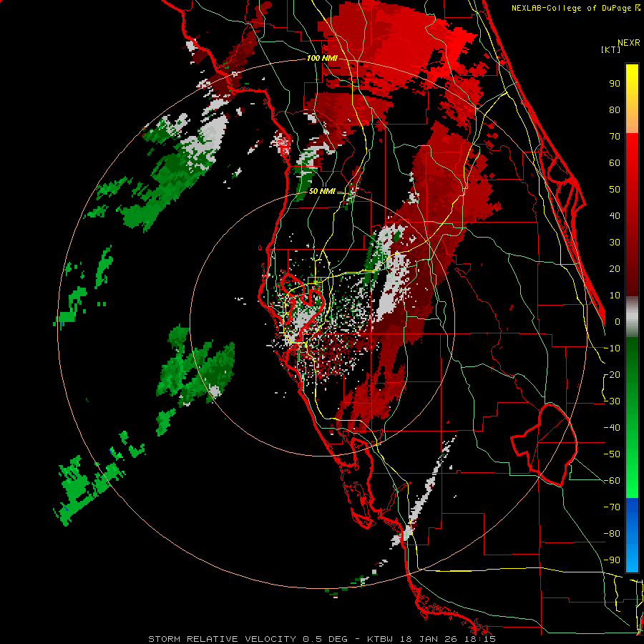Click the 50 NMI range ring label
Image resolution: width=644 pixels, height=644 pixels.
322,191
